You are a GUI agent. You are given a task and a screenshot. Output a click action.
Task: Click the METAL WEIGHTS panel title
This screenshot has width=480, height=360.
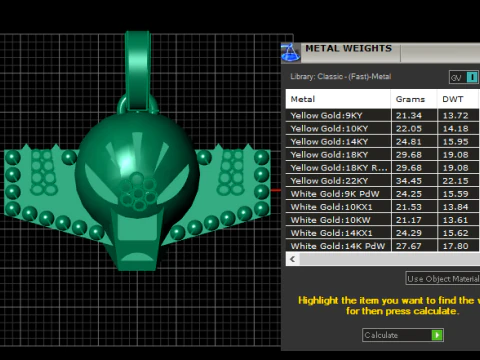pyautogui.click(x=349, y=48)
